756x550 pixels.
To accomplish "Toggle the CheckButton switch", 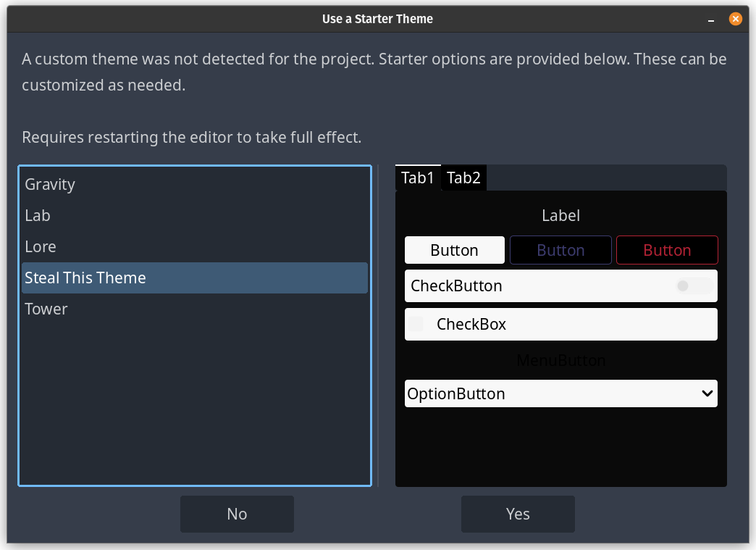I will 693,286.
